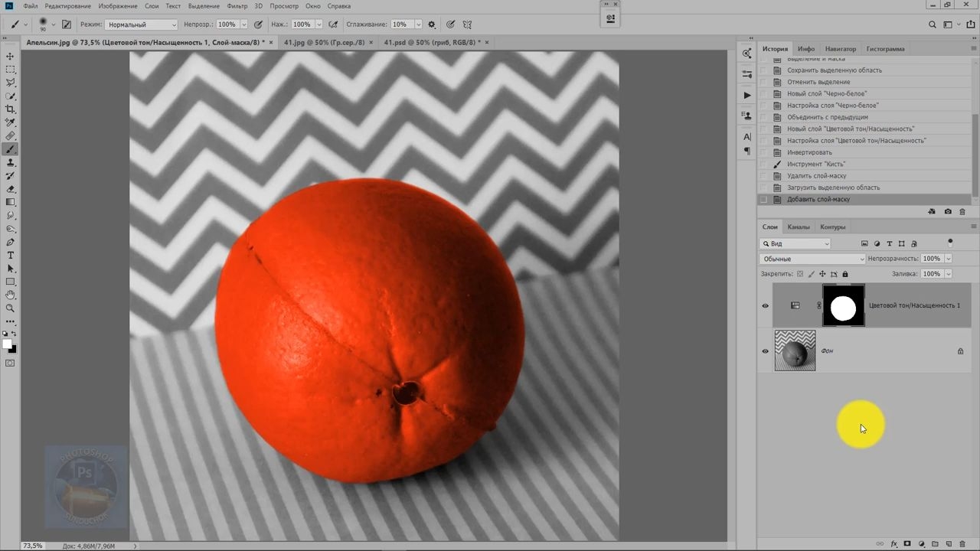Screen dimensions: 980x551
Task: Expand the Сглаживание value dropdown
Action: (417, 24)
